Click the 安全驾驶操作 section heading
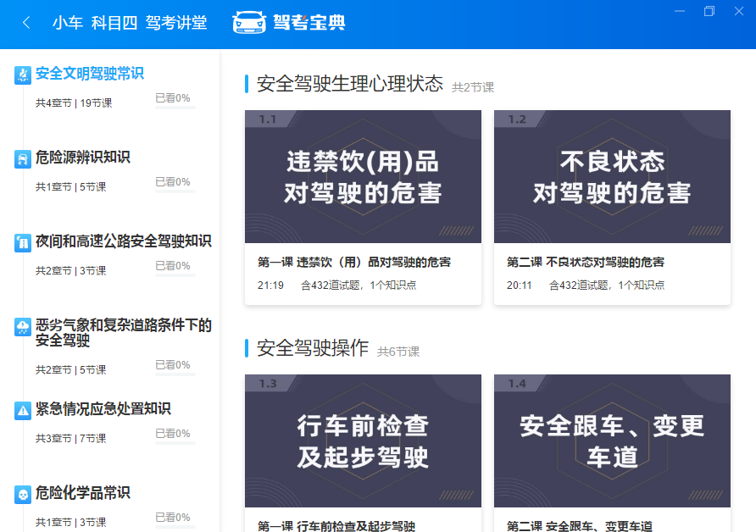Image resolution: width=756 pixels, height=532 pixels. (313, 348)
